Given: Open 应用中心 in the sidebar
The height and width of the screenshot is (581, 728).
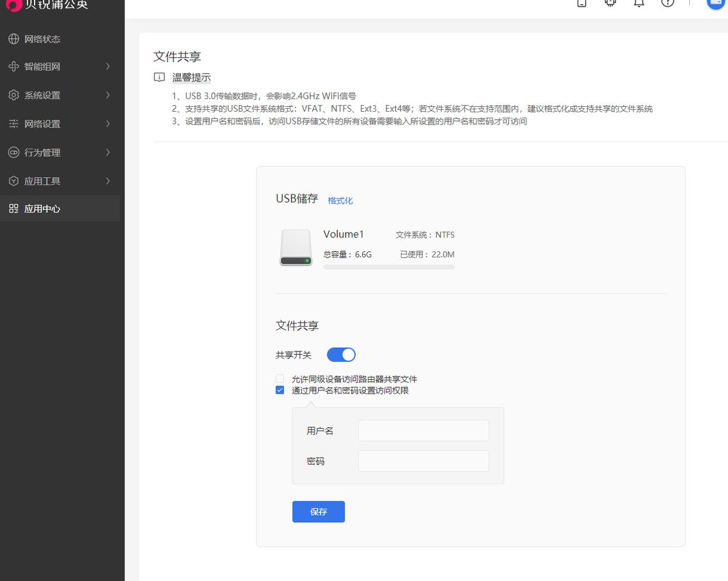Looking at the screenshot, I should pyautogui.click(x=38, y=208).
